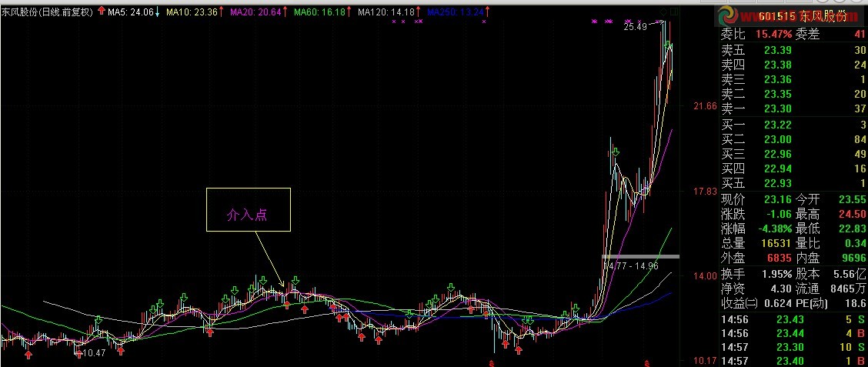
Task: Click green arrow marker at the 25.49 peak
Action: click(x=668, y=45)
